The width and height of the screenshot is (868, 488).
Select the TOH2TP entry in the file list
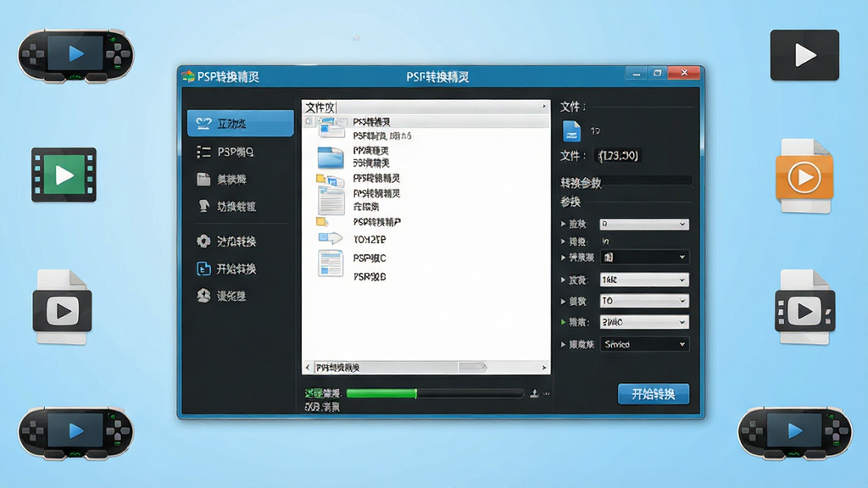pyautogui.click(x=370, y=240)
